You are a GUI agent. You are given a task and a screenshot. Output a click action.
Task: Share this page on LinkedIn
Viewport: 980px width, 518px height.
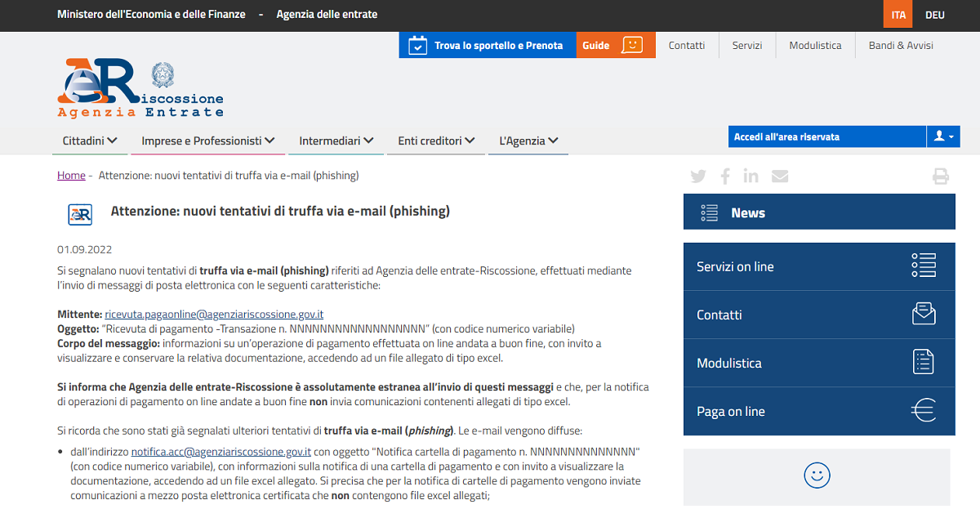coord(751,176)
